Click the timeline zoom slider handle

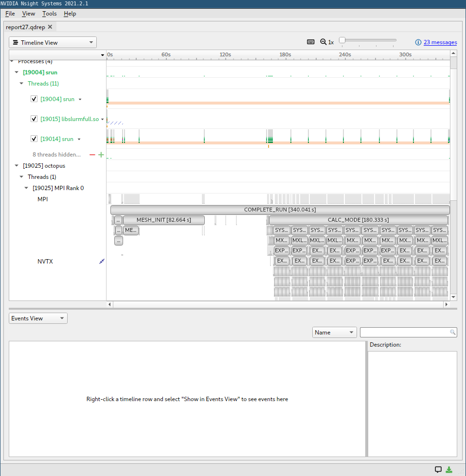[342, 40]
